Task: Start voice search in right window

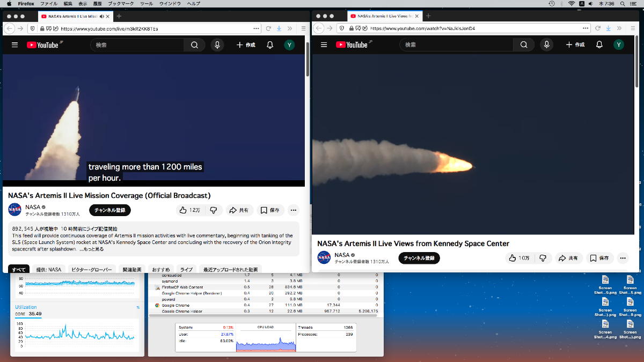Action: tap(547, 45)
